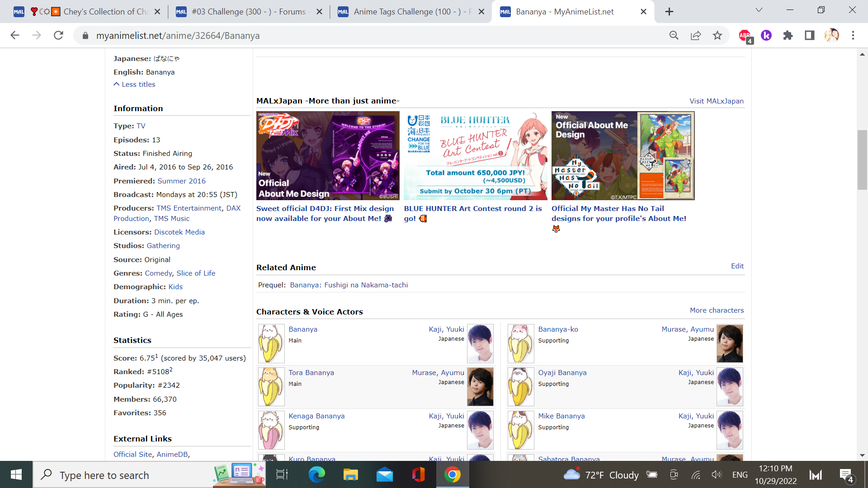Open the prequel Bananya: Fushigi na Nakama-tachi
868x488 pixels.
[x=349, y=285]
